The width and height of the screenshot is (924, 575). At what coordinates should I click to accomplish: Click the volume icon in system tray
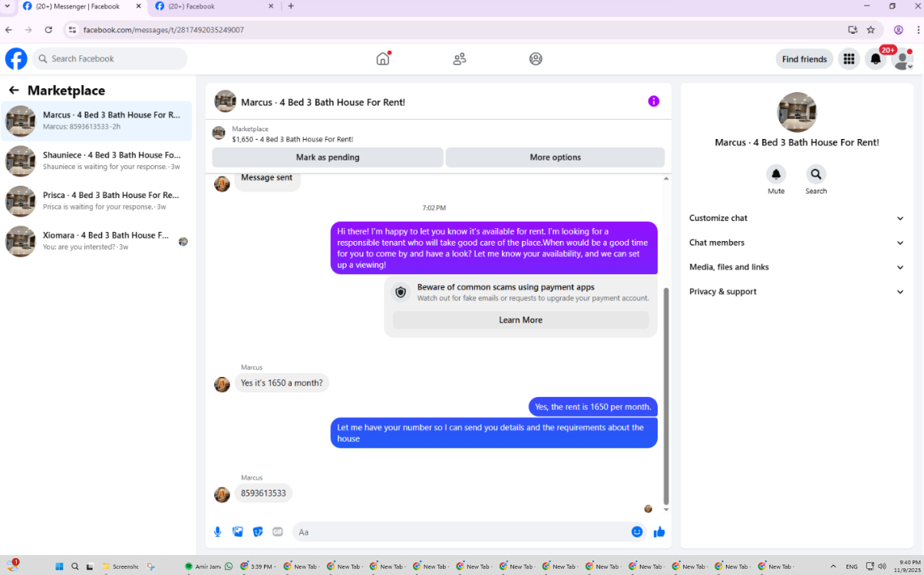881,567
